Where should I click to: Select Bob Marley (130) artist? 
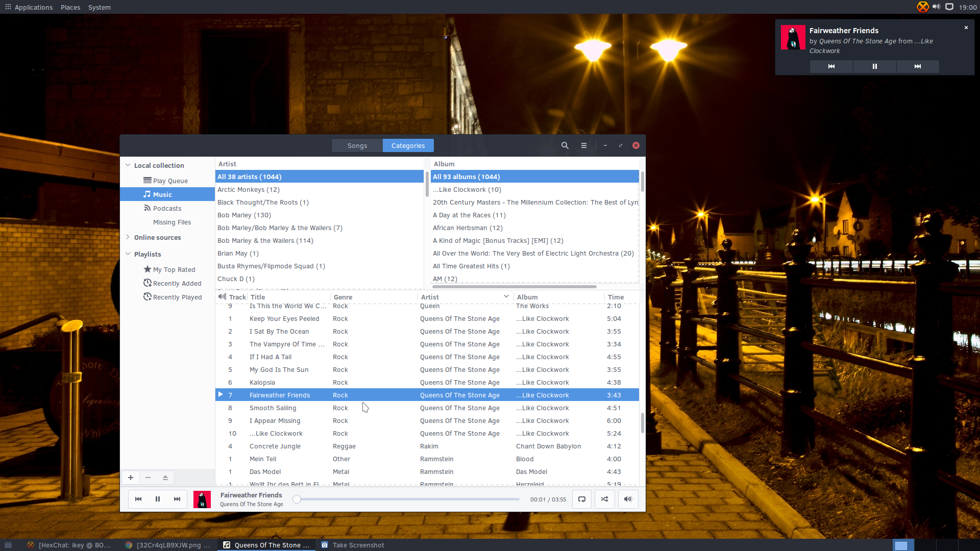tap(320, 215)
